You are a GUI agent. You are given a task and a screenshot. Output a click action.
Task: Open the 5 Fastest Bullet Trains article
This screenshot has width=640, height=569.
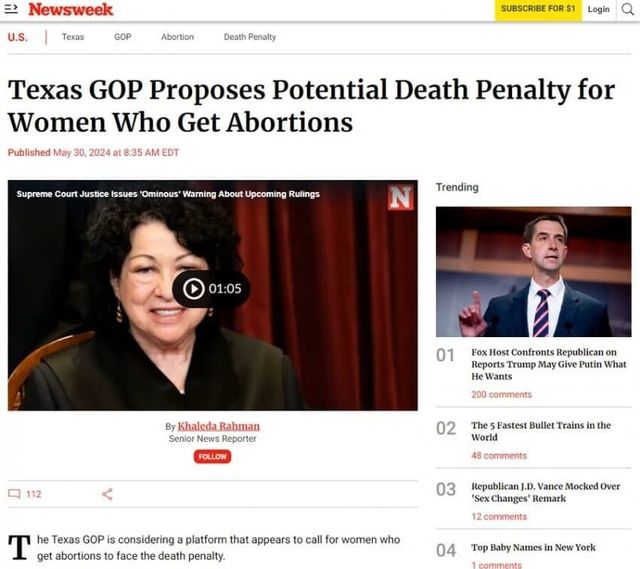(541, 431)
